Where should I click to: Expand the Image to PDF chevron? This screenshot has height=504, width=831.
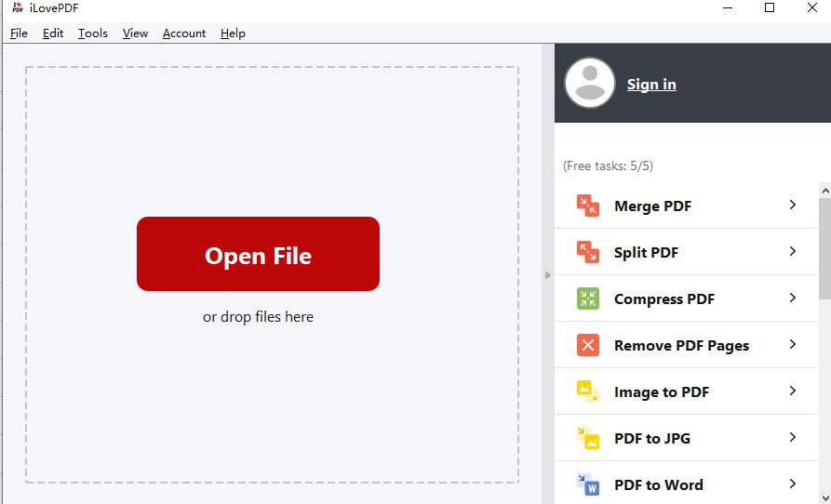coord(792,391)
